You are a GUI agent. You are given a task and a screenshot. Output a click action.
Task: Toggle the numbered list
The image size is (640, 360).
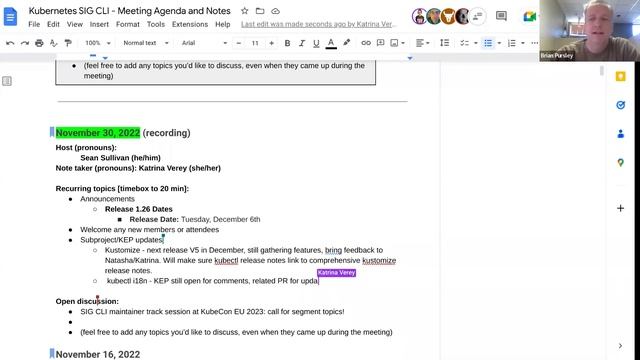[x=511, y=43]
